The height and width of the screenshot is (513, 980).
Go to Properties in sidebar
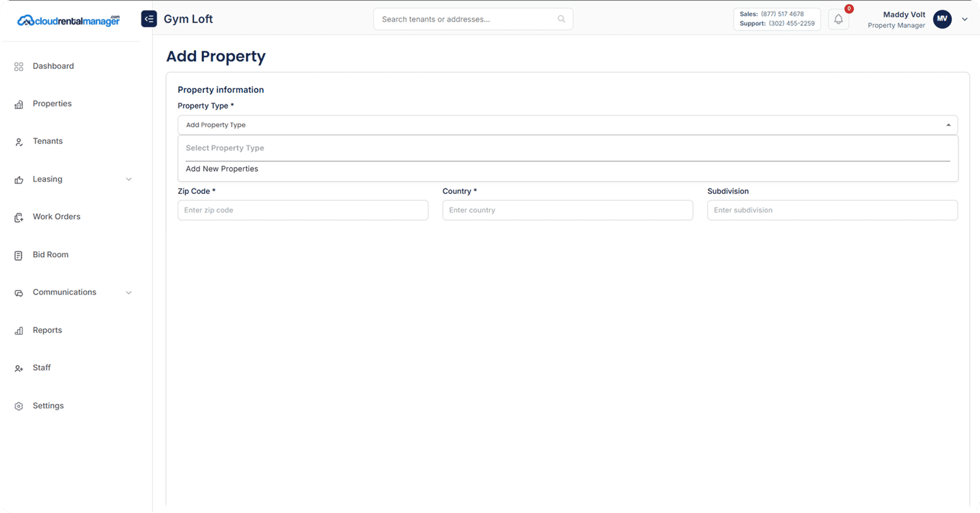click(52, 104)
